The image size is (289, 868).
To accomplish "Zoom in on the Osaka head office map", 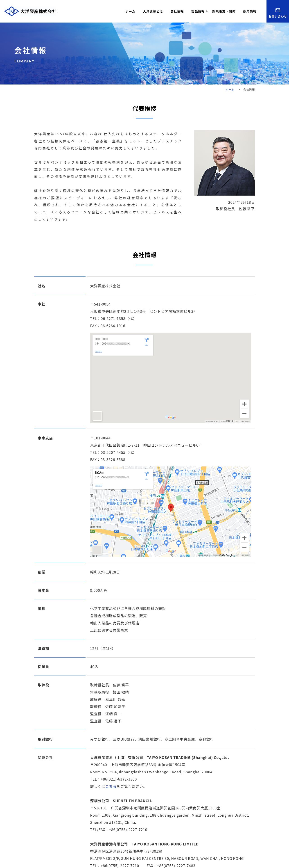I will point(244,404).
